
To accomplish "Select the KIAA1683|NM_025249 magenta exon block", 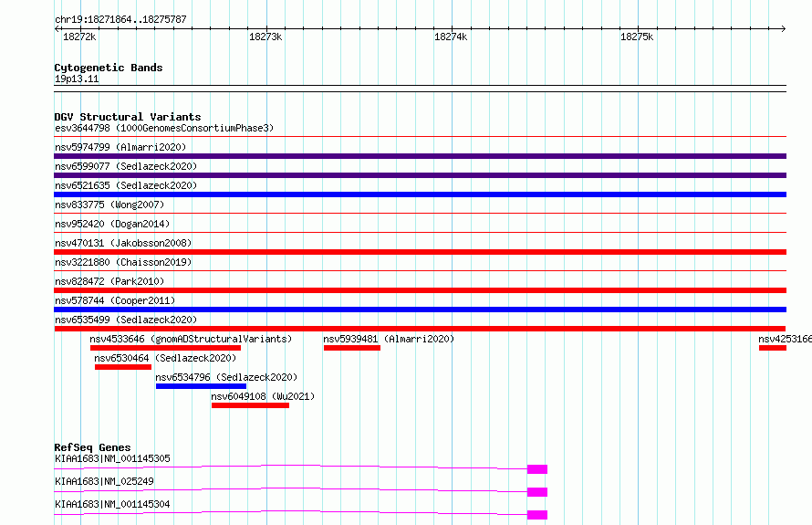I will (537, 492).
